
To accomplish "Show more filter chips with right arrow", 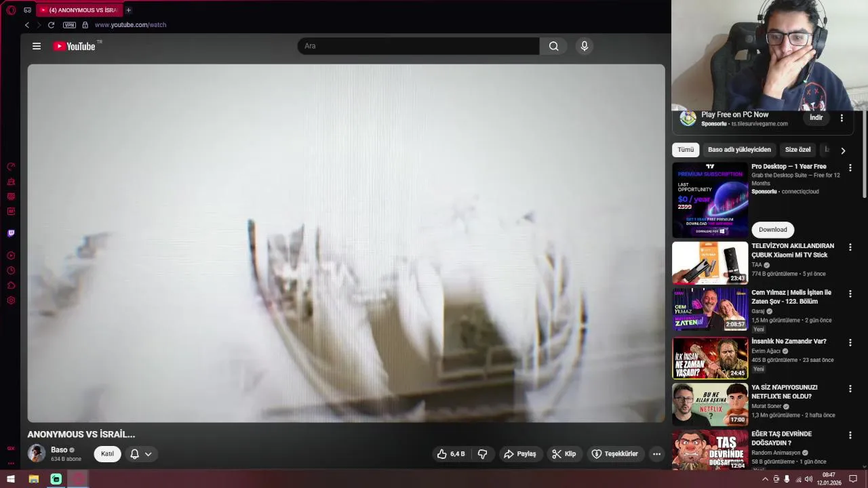I will click(843, 150).
